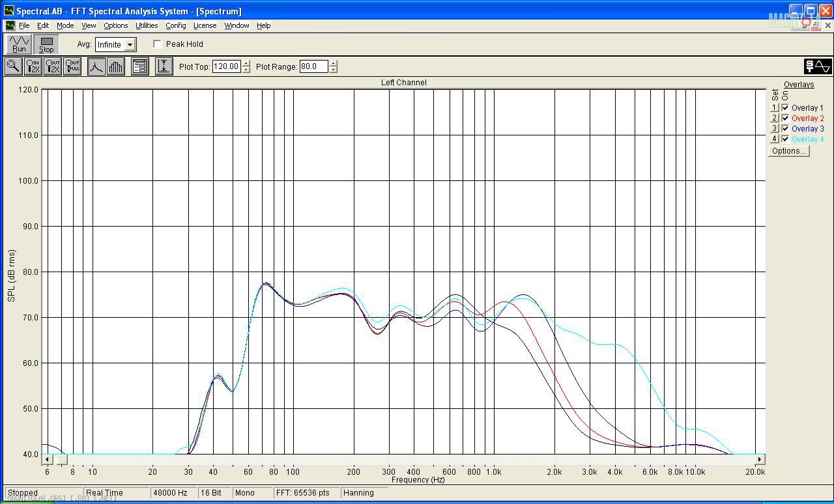This screenshot has height=504, width=834.
Task: Start the analyzer with Run button
Action: click(x=19, y=44)
